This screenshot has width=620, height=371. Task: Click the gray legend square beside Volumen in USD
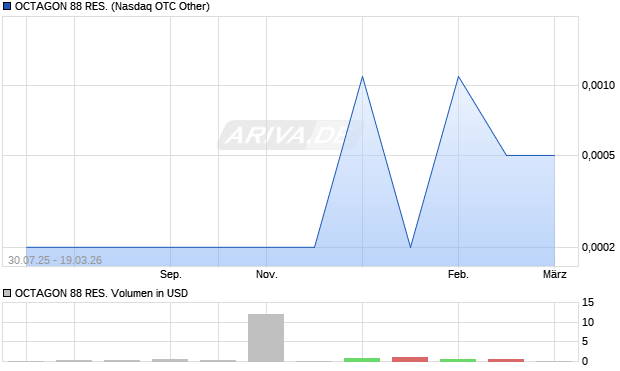click(x=7, y=293)
